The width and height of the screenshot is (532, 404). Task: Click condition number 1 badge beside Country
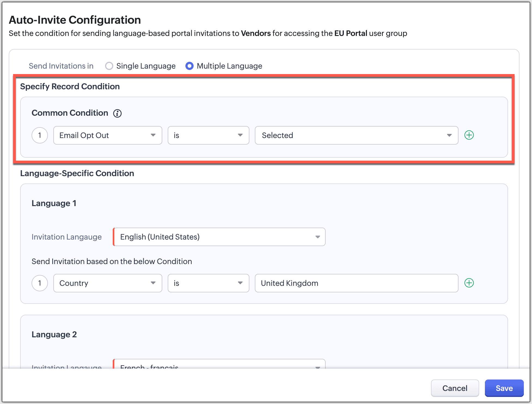pos(40,283)
